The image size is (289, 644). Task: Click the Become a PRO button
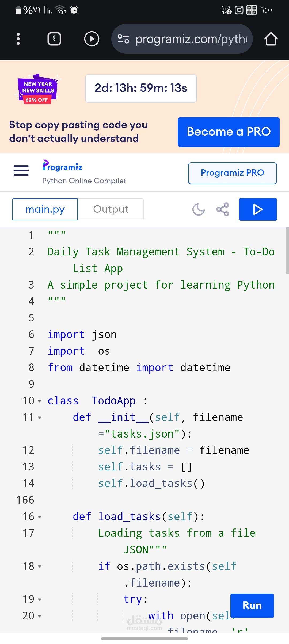229,132
